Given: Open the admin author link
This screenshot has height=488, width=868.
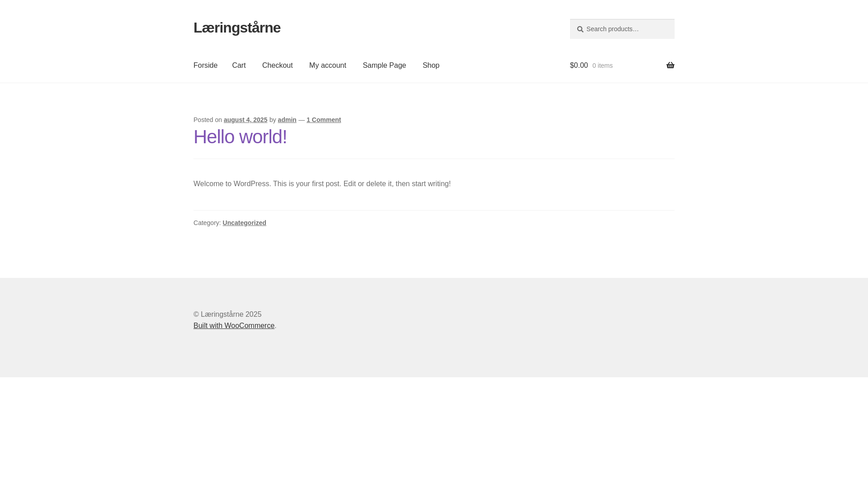Looking at the screenshot, I should tap(287, 120).
